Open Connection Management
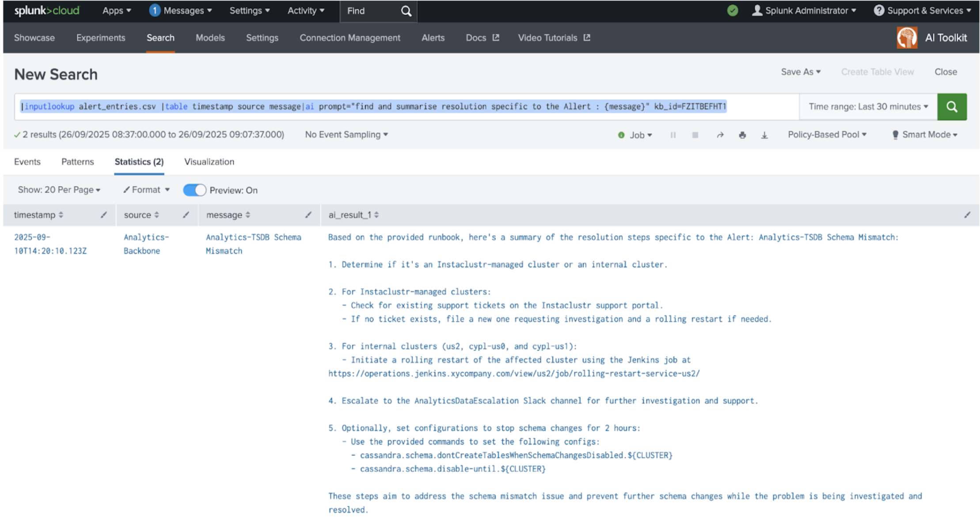980x527 pixels. point(350,38)
